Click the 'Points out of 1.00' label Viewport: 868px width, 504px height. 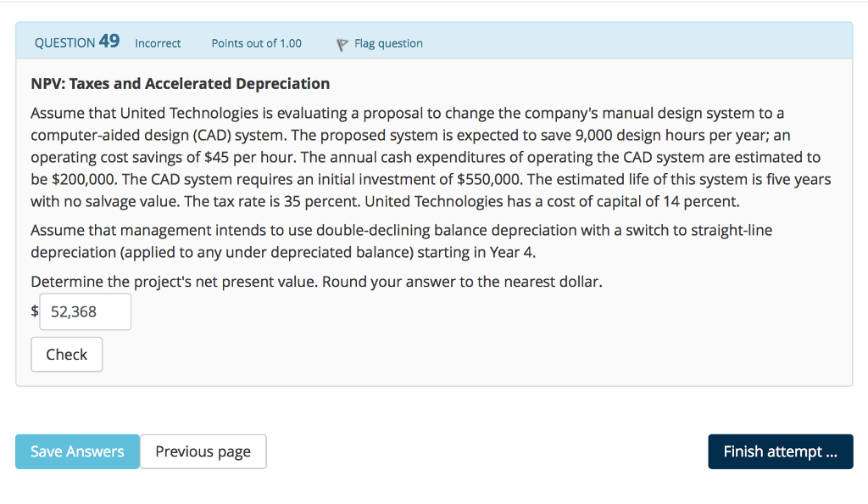256,44
